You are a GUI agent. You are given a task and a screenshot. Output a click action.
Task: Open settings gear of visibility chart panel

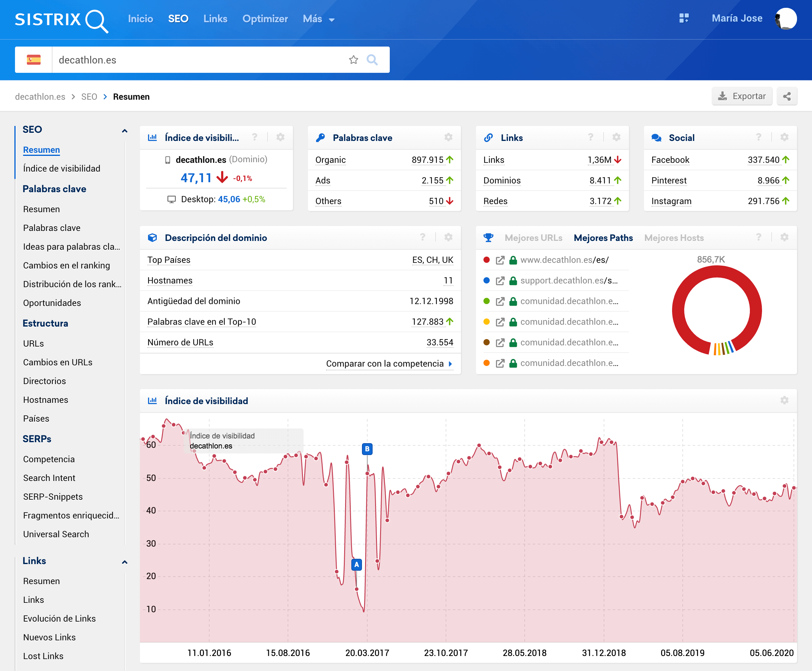pos(784,400)
